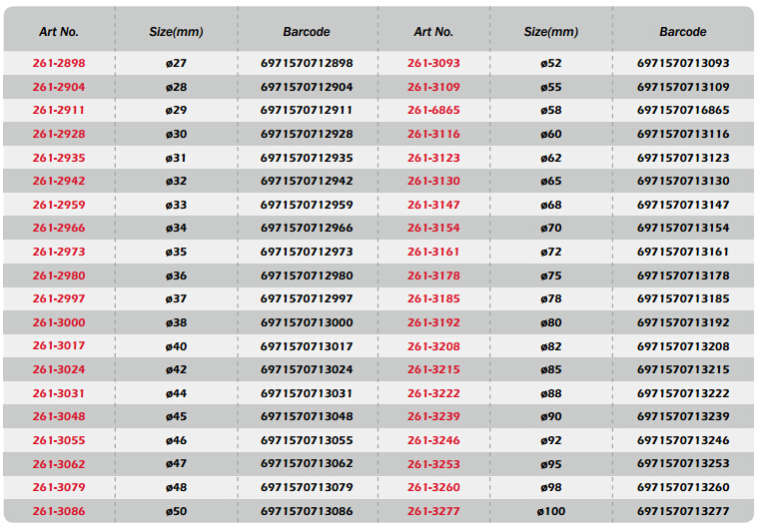Click barcode 6971570713017
The width and height of the screenshot is (761, 532).
click(307, 346)
